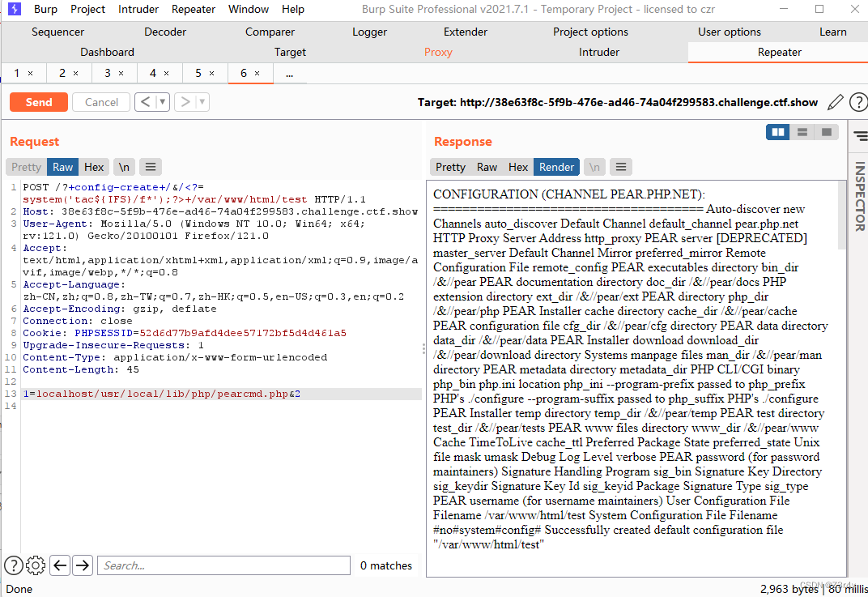This screenshot has height=597, width=868.
Task: Edit target with the pencil icon
Action: tap(836, 102)
